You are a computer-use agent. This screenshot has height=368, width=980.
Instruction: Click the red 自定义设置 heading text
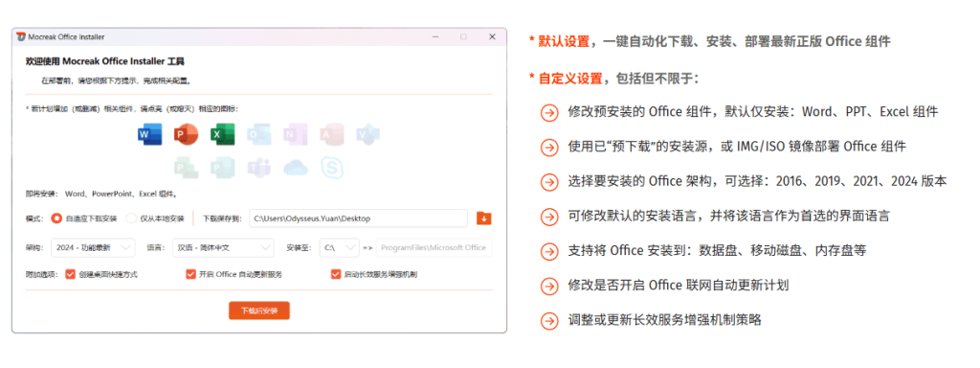click(570, 79)
